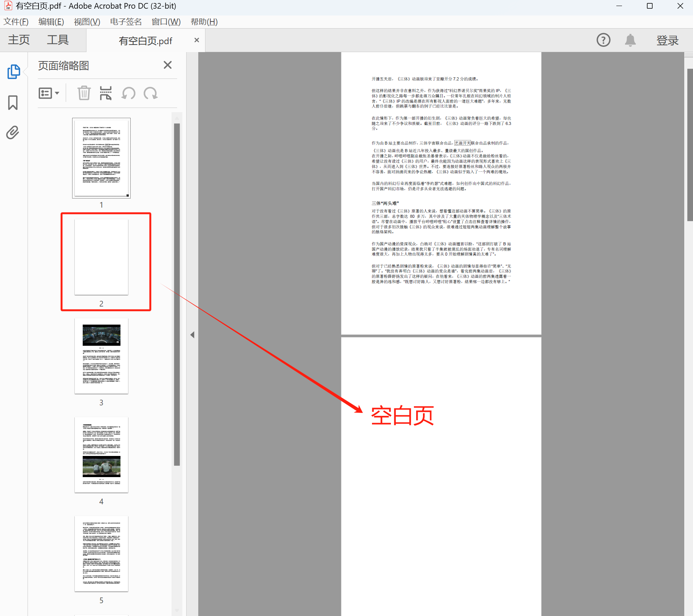The image size is (693, 616).
Task: Open the thumbnail options dropdown
Action: pyautogui.click(x=49, y=93)
